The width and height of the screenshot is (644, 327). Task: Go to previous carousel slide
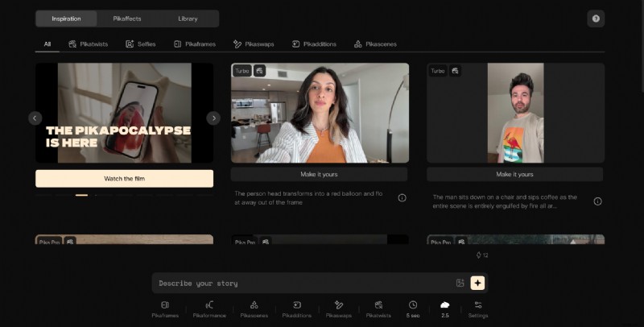[35, 118]
